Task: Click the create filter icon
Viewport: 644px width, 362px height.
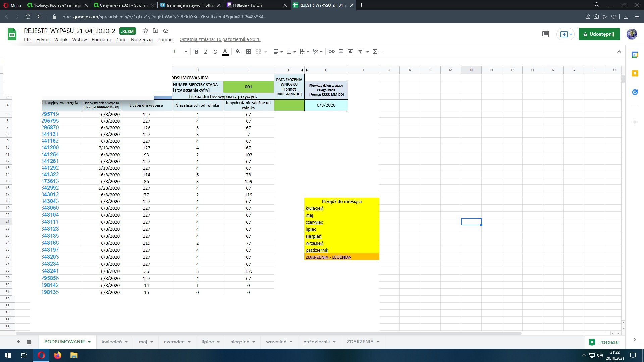Action: point(360,52)
